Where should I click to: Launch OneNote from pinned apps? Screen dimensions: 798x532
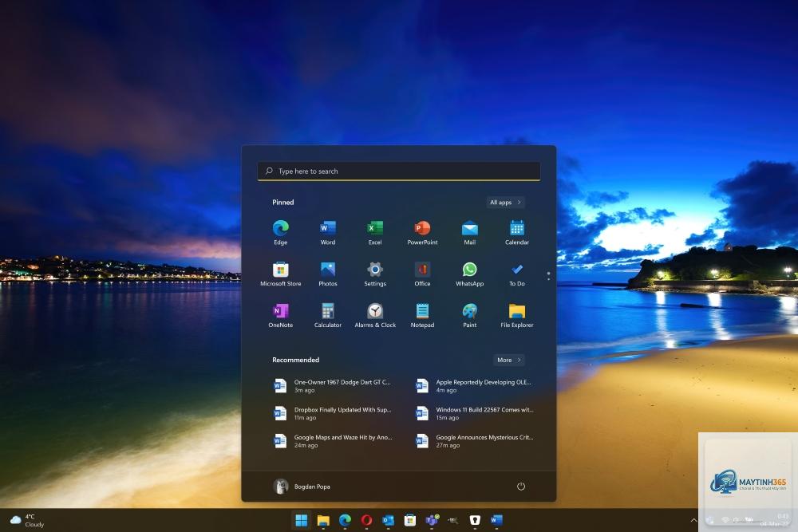click(x=280, y=315)
